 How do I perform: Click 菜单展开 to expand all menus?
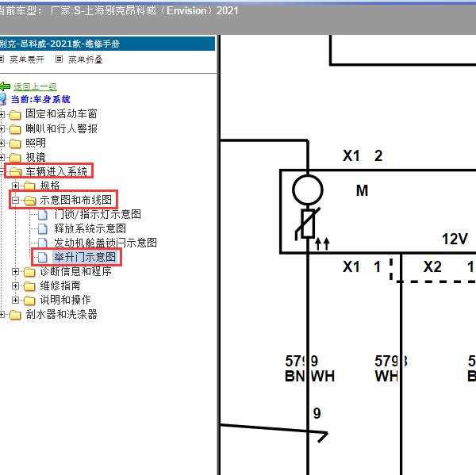[27, 59]
